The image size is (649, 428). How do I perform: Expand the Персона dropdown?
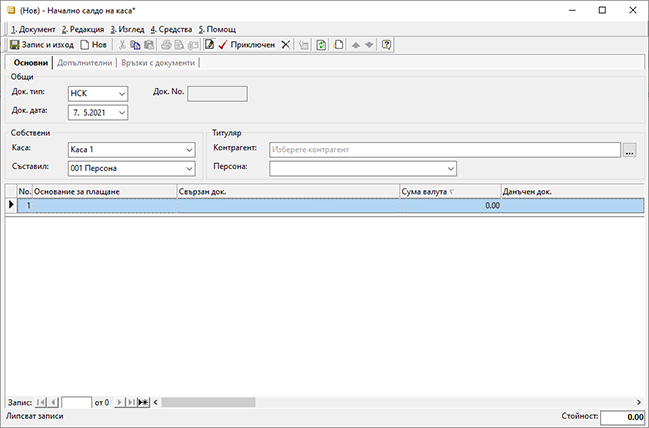(x=451, y=168)
